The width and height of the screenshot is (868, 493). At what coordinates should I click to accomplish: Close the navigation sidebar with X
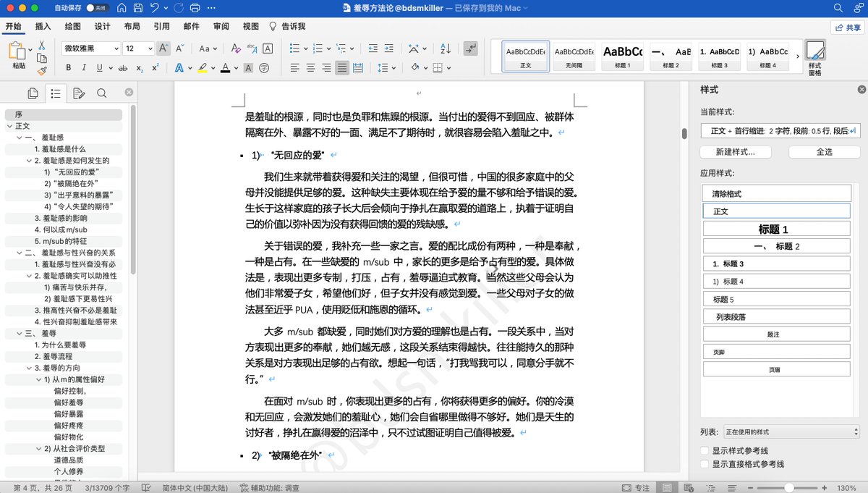(129, 93)
